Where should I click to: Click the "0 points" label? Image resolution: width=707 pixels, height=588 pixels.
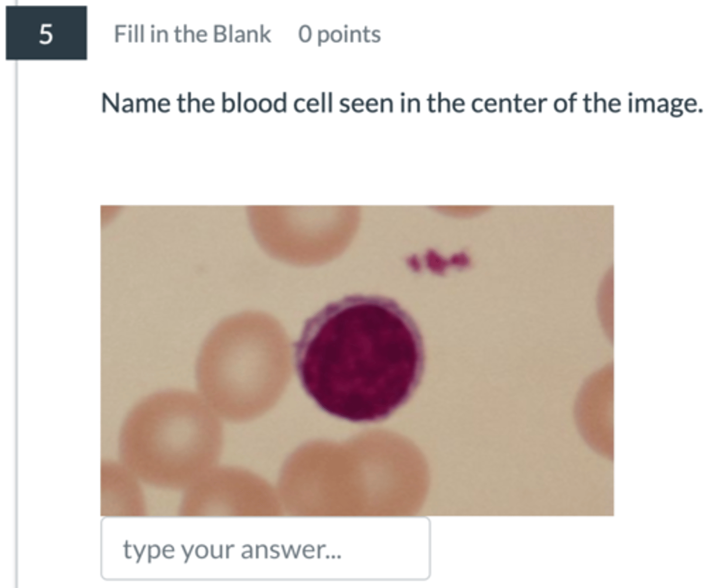[339, 34]
